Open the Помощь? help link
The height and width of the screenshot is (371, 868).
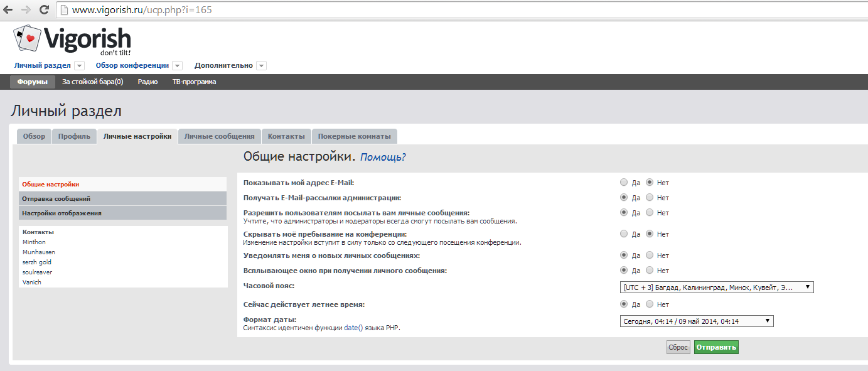pos(383,157)
